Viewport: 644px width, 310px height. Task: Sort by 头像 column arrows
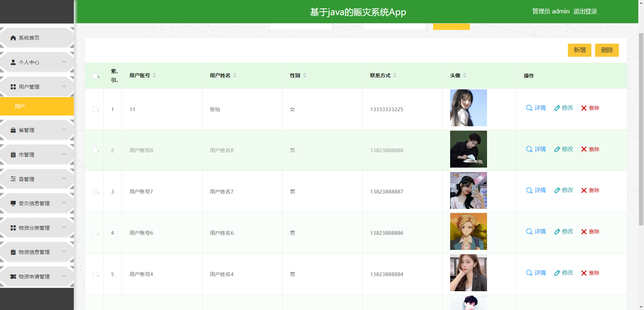(x=465, y=75)
